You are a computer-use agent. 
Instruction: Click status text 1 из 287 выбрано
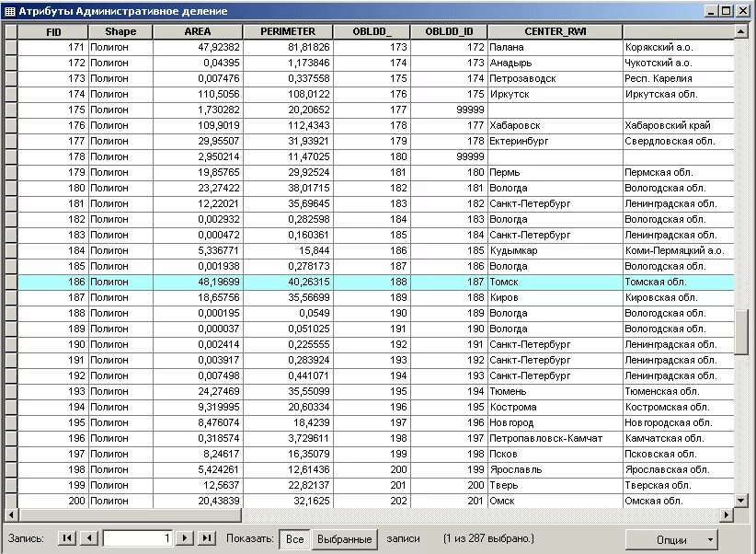pos(488,538)
